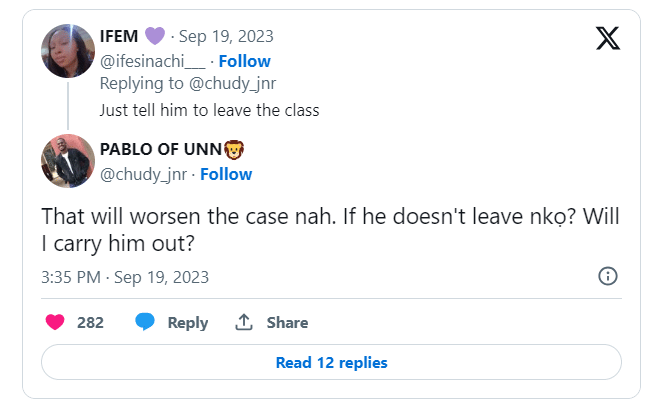Open the @chudy_jnr handle under PABLO
The height and width of the screenshot is (408, 655).
[142, 174]
